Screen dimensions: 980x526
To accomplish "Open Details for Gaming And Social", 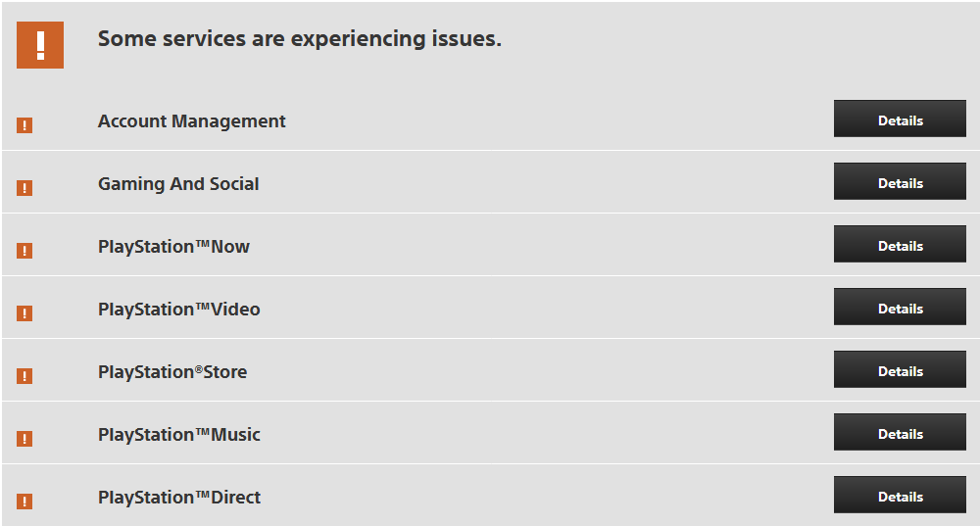I will tap(900, 182).
